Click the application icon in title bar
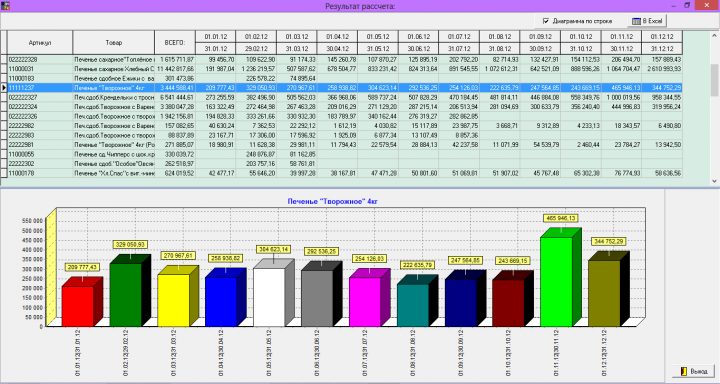 (x=5, y=6)
